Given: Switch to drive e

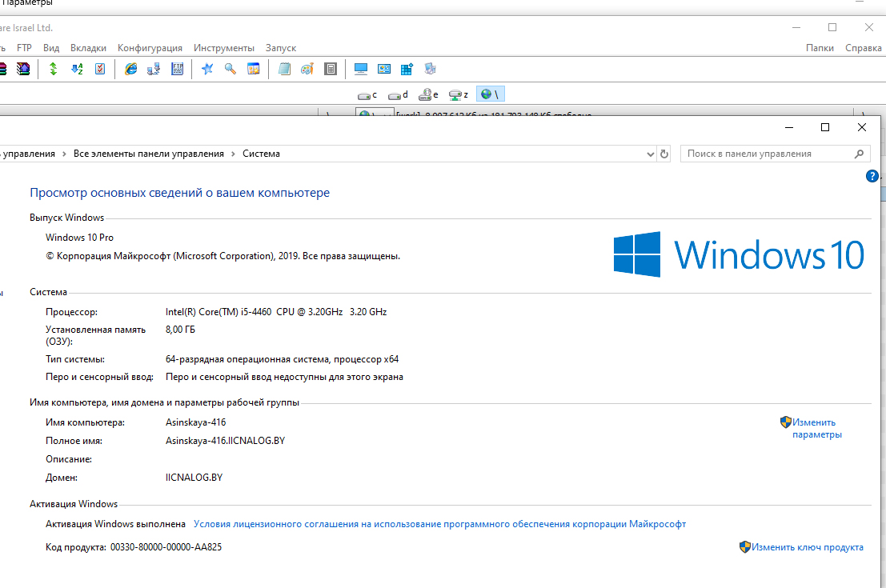Looking at the screenshot, I should (x=428, y=94).
